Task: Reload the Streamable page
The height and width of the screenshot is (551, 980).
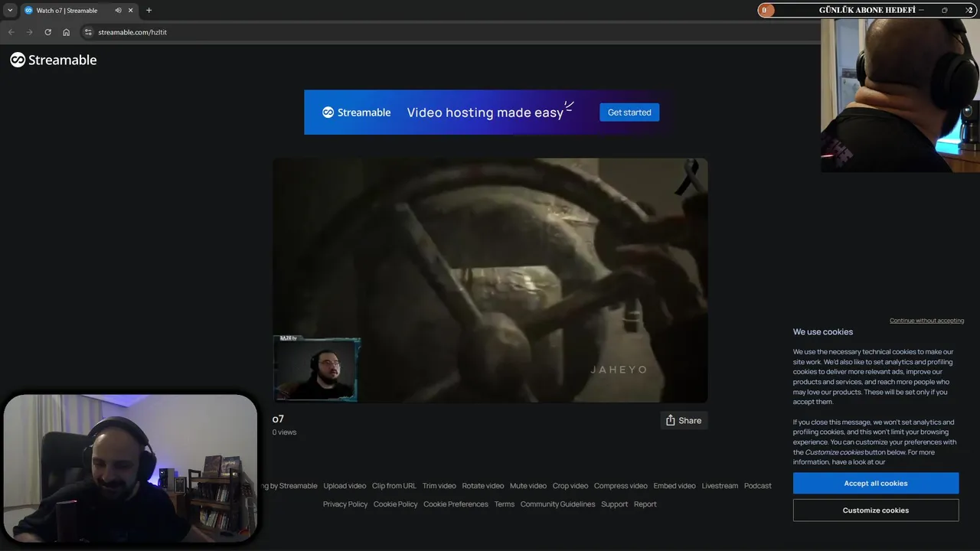Action: coord(47,32)
